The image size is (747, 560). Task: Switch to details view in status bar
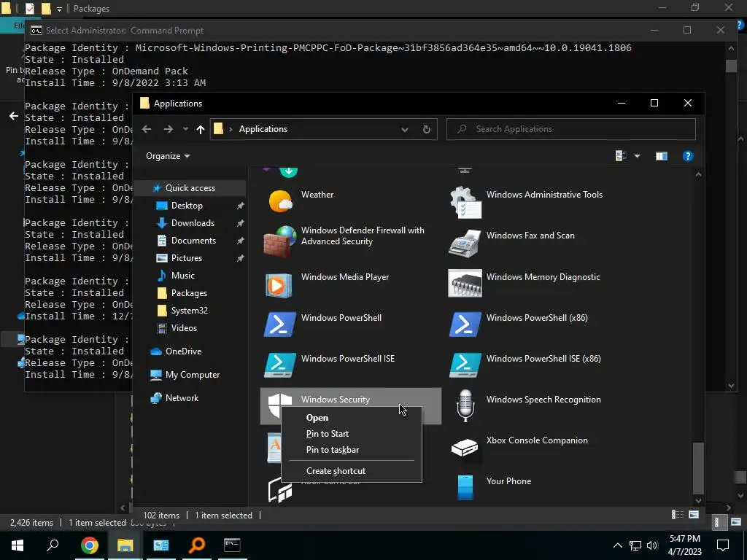[x=678, y=515]
